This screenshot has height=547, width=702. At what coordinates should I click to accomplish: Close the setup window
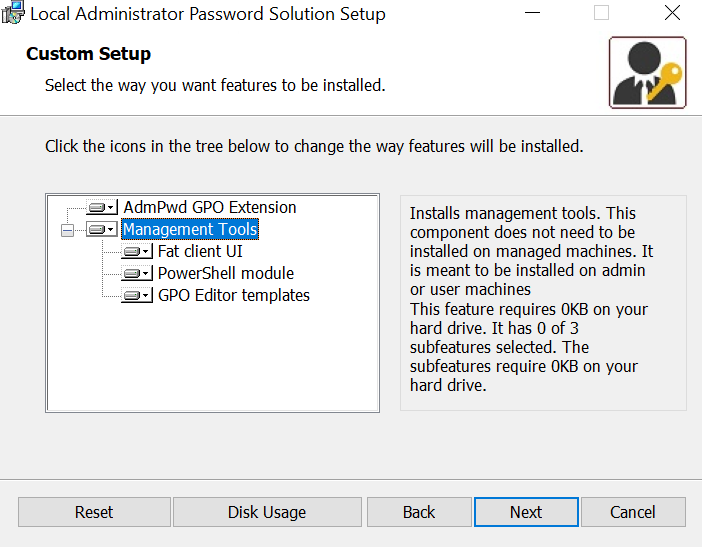672,13
